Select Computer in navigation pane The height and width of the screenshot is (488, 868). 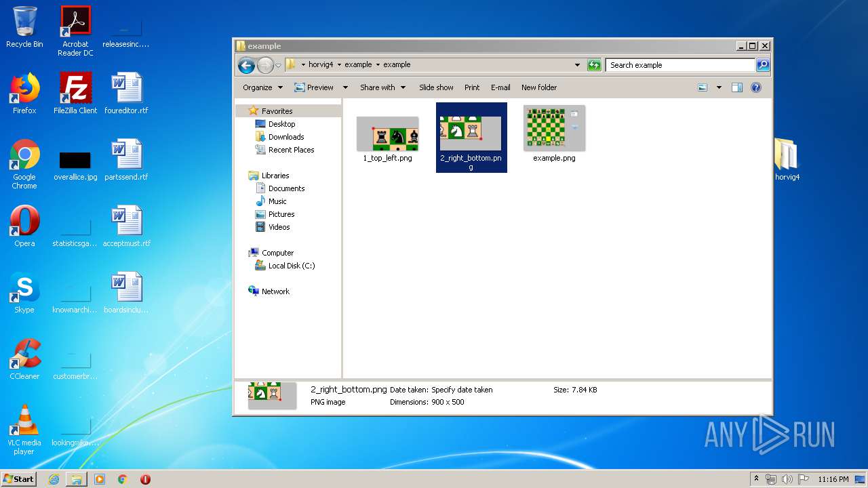[x=277, y=253]
